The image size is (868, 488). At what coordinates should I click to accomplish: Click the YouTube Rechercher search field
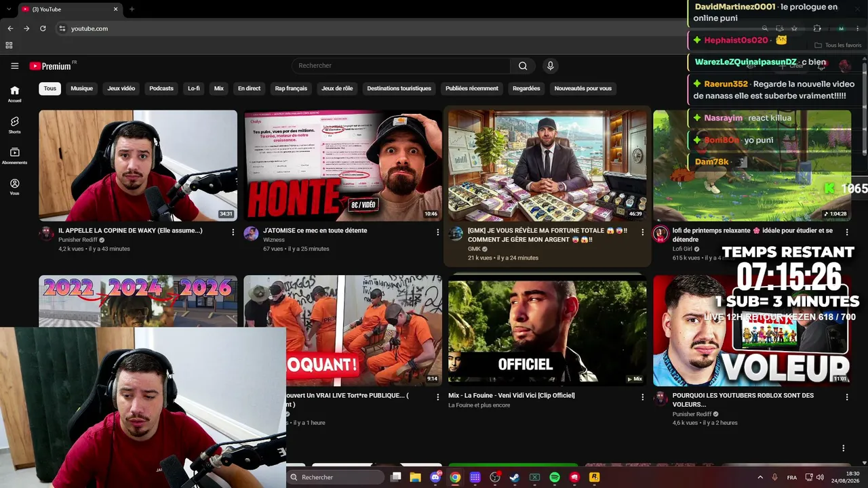pos(401,66)
